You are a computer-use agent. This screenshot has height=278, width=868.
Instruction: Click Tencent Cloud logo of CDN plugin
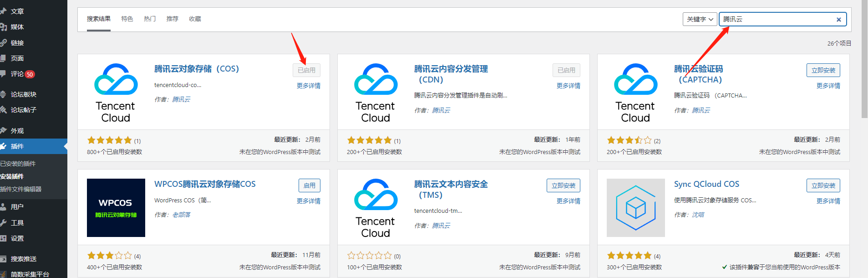coord(376,93)
